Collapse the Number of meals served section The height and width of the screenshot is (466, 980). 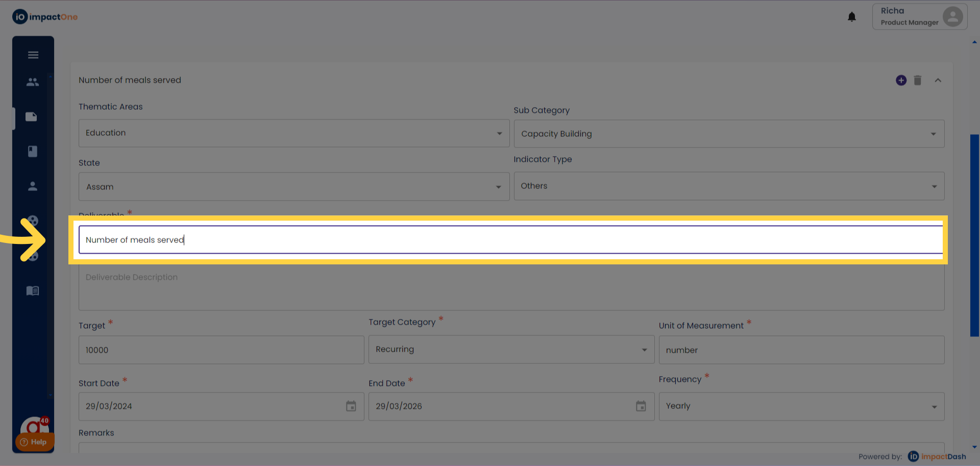(x=938, y=81)
